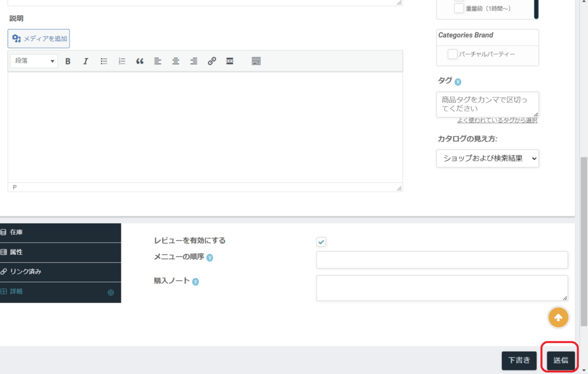Screen dimensions: 588x374
Task: Click the メディアを追加 button
Action: [x=39, y=39]
